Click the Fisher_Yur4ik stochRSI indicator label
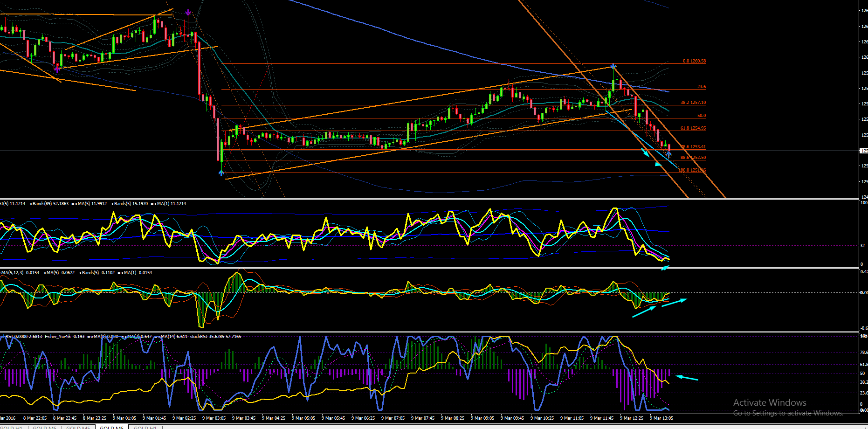868x429 pixels. pos(121,337)
